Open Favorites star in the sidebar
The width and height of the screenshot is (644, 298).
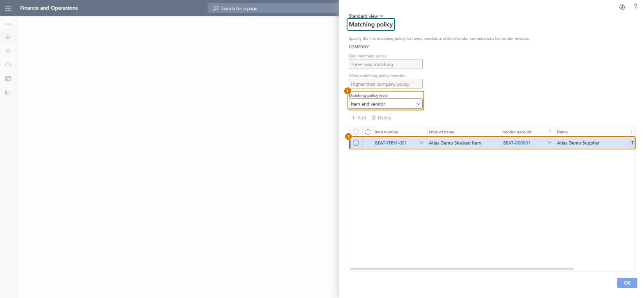tap(8, 51)
